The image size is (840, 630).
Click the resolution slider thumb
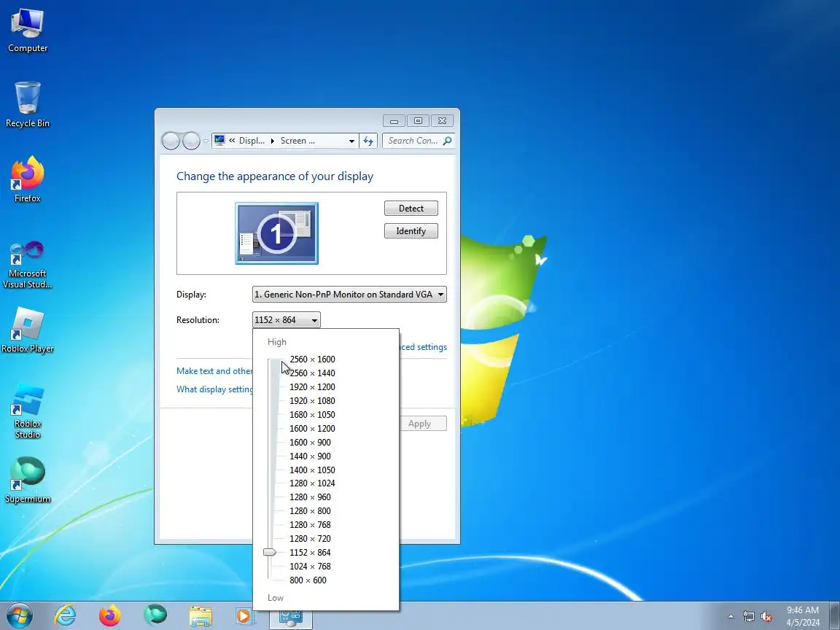(x=270, y=552)
